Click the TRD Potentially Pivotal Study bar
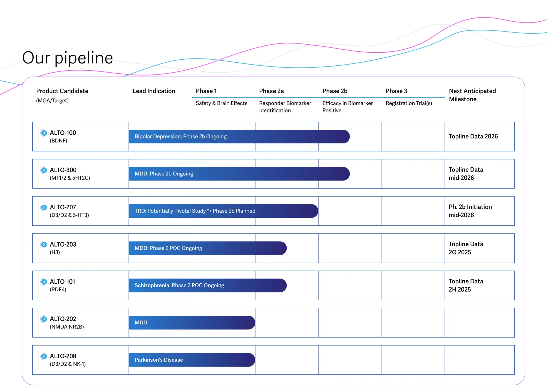 point(223,211)
